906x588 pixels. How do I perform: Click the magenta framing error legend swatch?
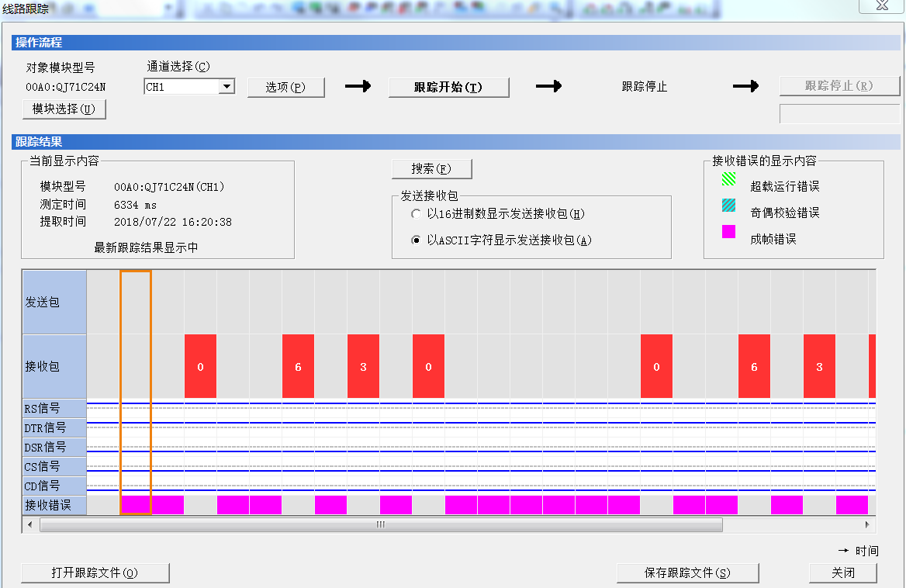[x=728, y=231]
